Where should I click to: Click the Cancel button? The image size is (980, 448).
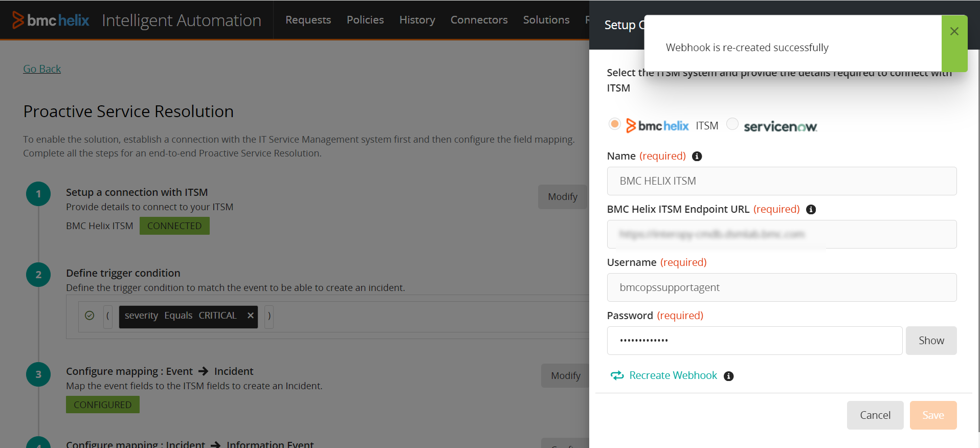pos(875,415)
